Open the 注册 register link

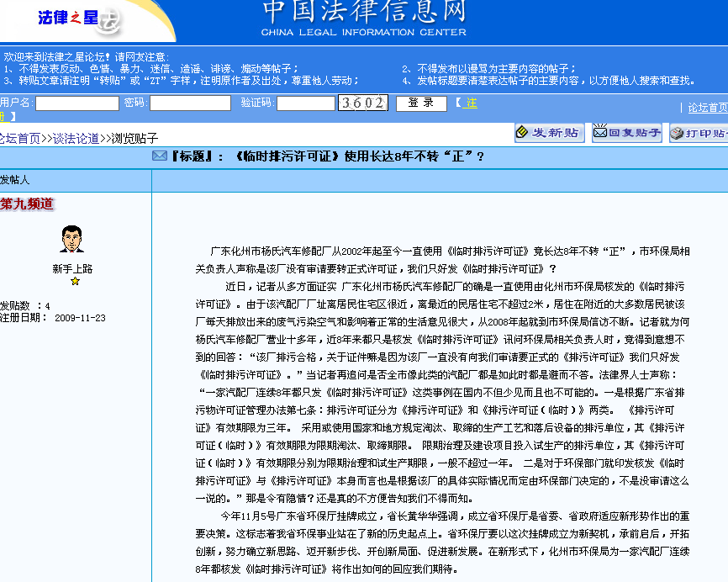pos(471,103)
